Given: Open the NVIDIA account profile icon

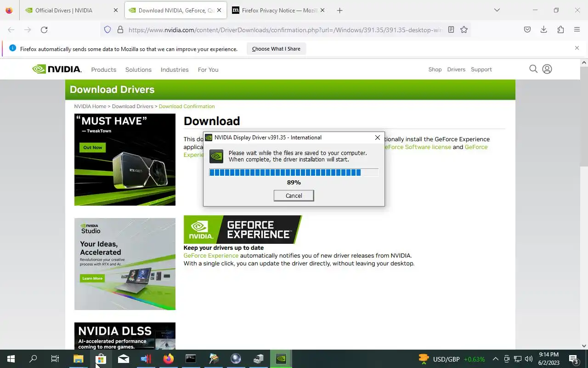Looking at the screenshot, I should point(547,69).
